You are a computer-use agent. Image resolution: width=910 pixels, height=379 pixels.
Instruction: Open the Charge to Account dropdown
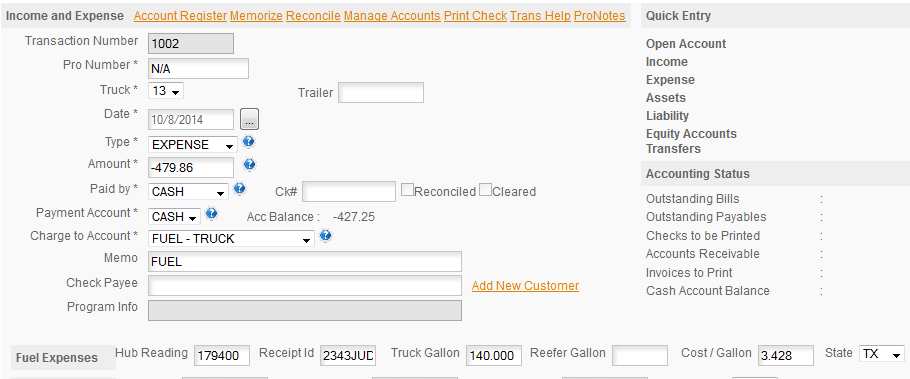(x=232, y=239)
